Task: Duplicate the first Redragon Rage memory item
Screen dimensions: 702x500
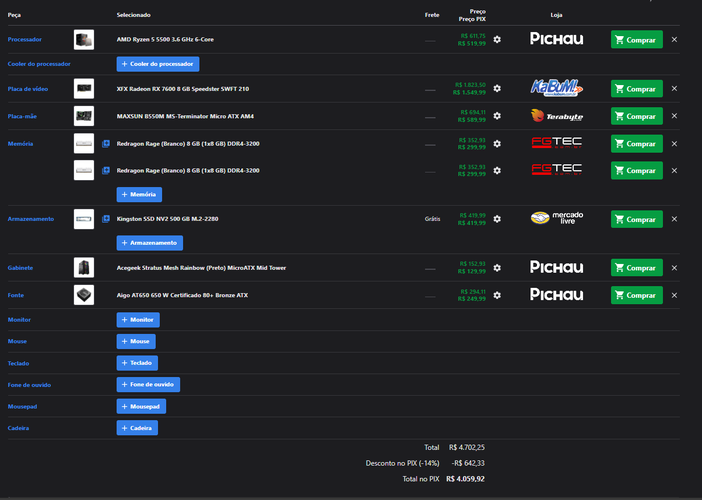Action: pyautogui.click(x=106, y=144)
